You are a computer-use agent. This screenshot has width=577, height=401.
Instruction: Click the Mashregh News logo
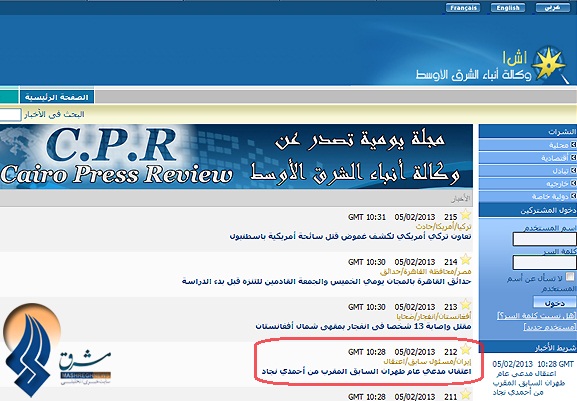[56, 349]
